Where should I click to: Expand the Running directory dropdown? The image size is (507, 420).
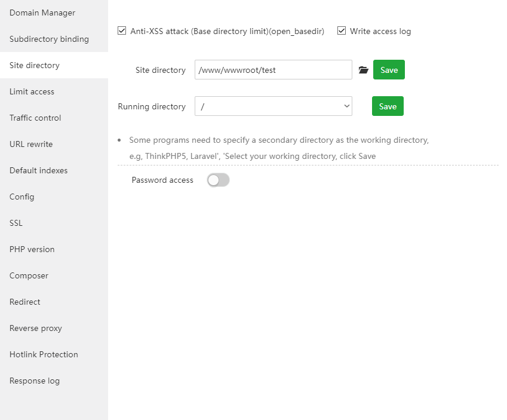pos(274,106)
